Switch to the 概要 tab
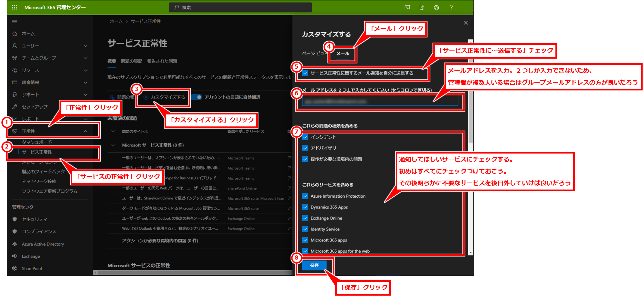The height and width of the screenshot is (297, 644). click(112, 61)
